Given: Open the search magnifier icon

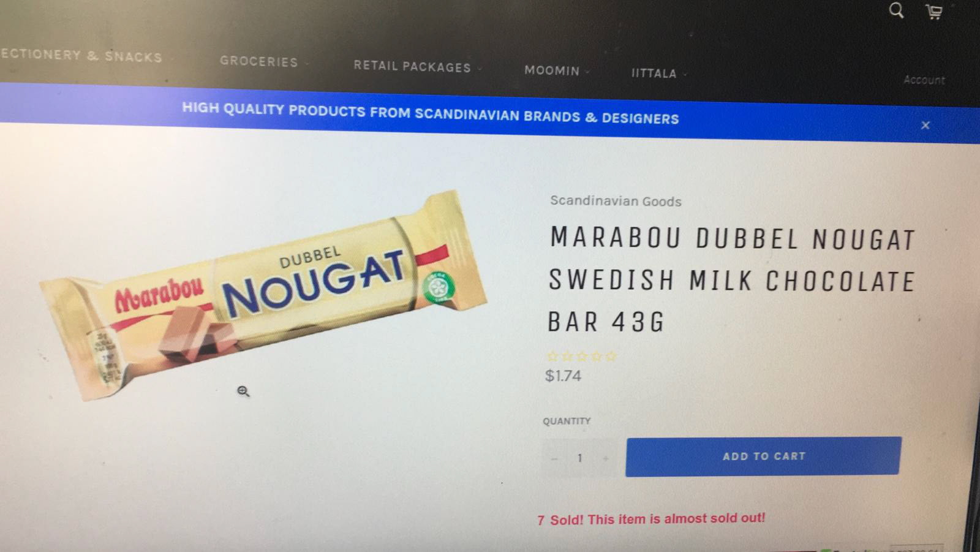Looking at the screenshot, I should pos(896,10).
